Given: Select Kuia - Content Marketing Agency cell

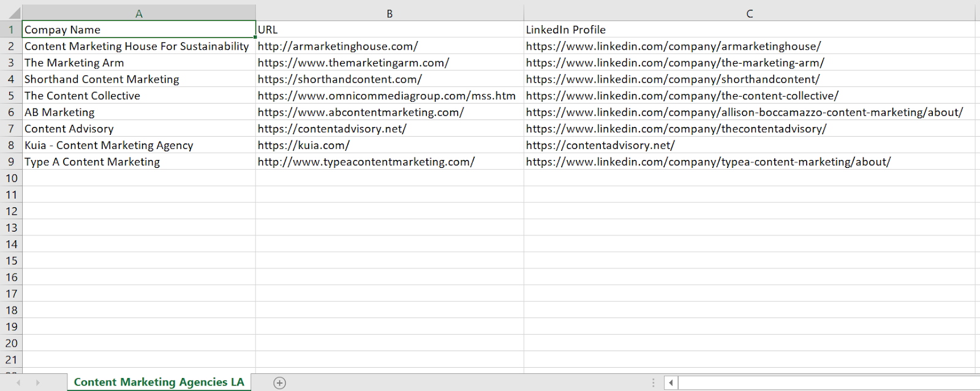Looking at the screenshot, I should [139, 145].
